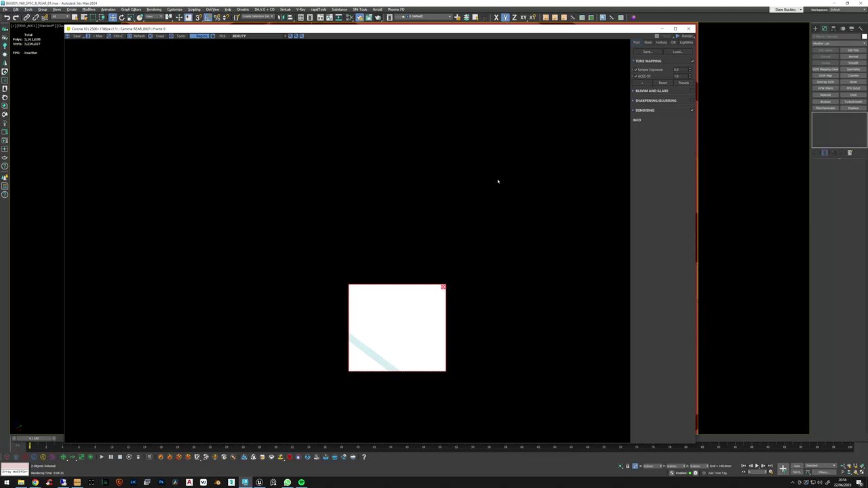Click the Phoenix FD toolbar stop icon
The height and width of the screenshot is (488, 868).
(119, 457)
